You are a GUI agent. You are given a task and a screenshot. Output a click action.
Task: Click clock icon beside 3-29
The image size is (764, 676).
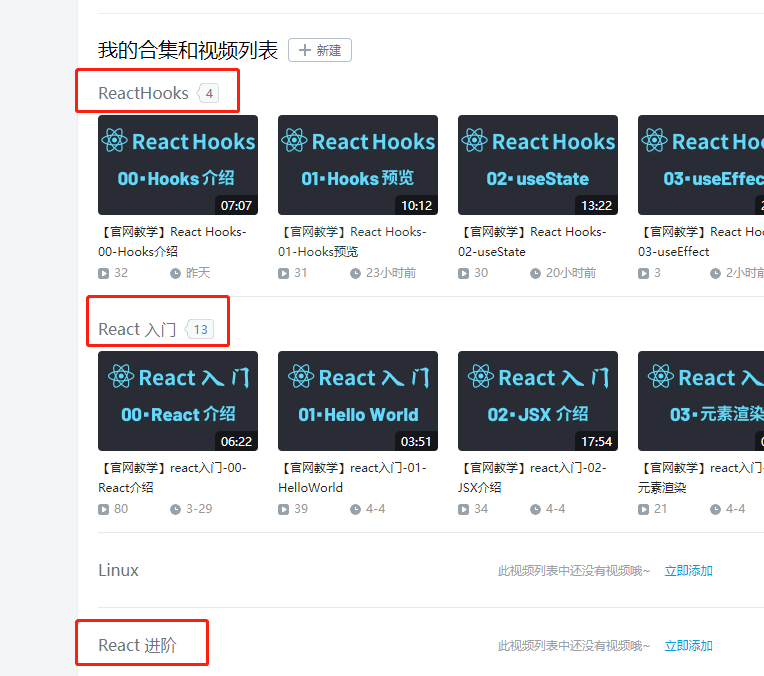coord(175,509)
